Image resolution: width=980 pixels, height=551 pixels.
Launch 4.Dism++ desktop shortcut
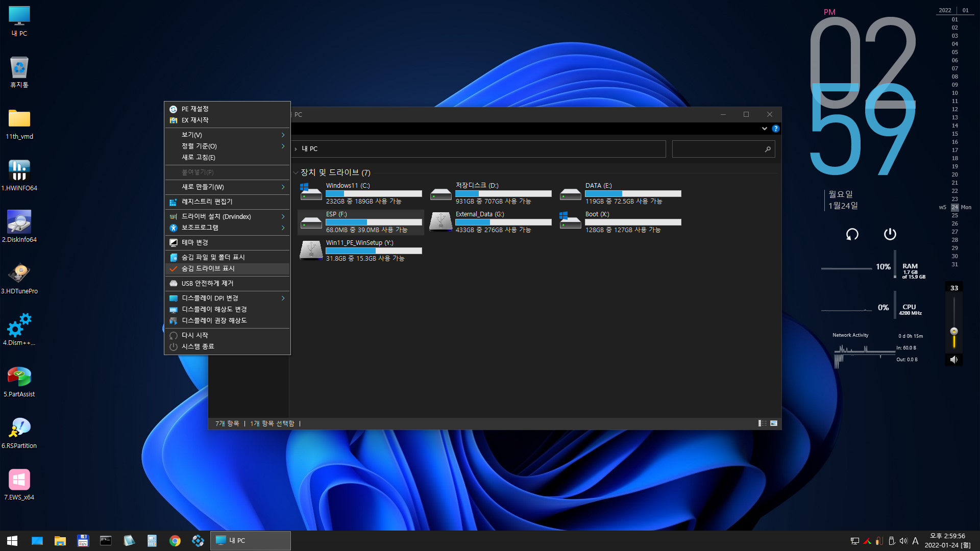click(x=19, y=330)
